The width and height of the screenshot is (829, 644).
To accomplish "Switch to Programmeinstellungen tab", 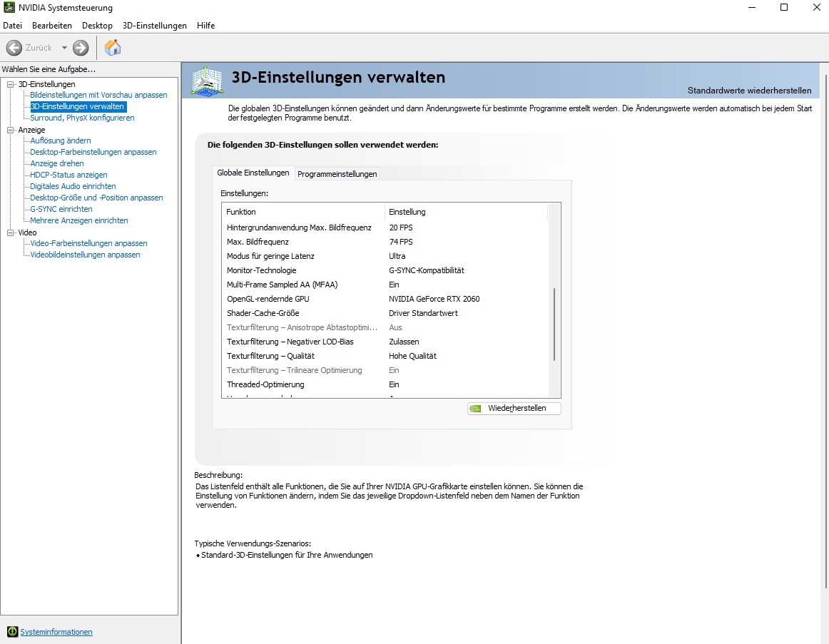I will click(x=337, y=174).
